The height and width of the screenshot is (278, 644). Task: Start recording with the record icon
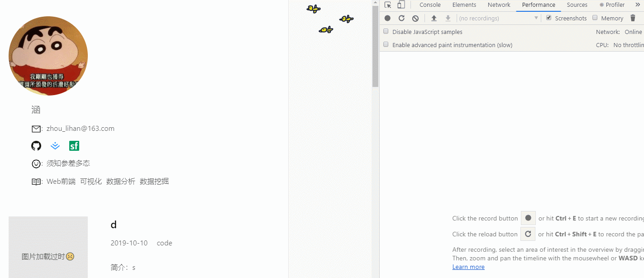(387, 18)
